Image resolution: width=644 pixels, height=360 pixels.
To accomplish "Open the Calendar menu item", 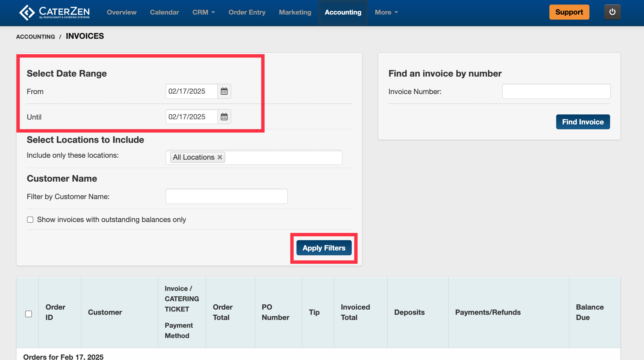I will [x=164, y=12].
